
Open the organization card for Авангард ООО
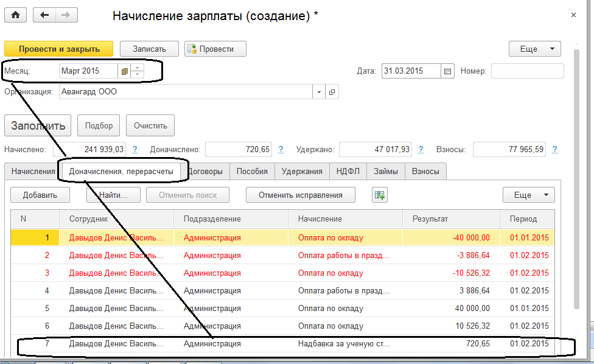click(332, 92)
